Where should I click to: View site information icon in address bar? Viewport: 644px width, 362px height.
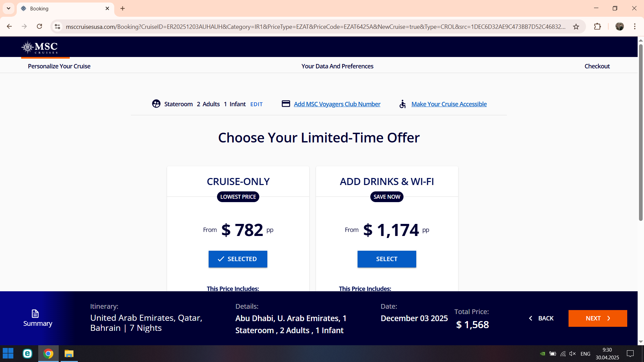tap(57, 26)
